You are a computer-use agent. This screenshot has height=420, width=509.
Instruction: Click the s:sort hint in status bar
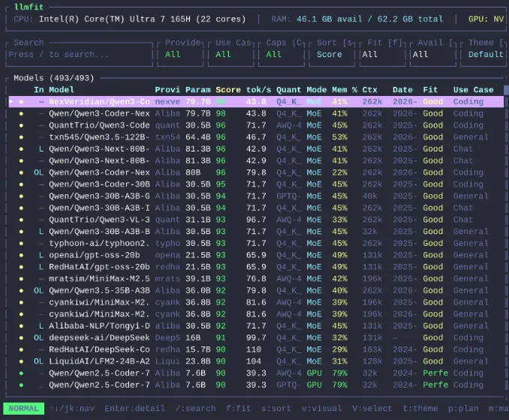[276, 408]
